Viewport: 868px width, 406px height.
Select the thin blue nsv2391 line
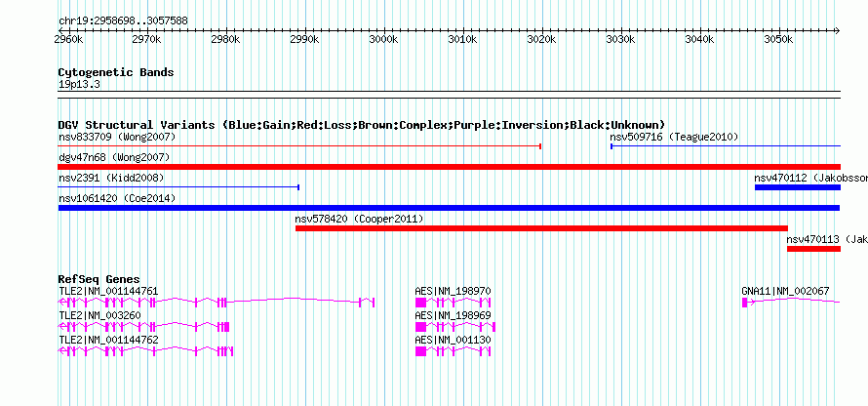[178, 187]
